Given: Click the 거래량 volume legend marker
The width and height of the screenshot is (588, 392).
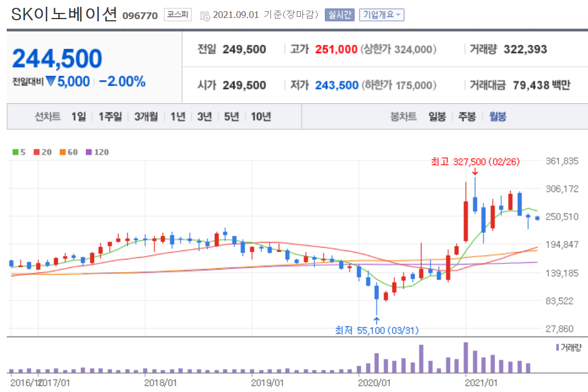Looking at the screenshot, I should [x=558, y=347].
